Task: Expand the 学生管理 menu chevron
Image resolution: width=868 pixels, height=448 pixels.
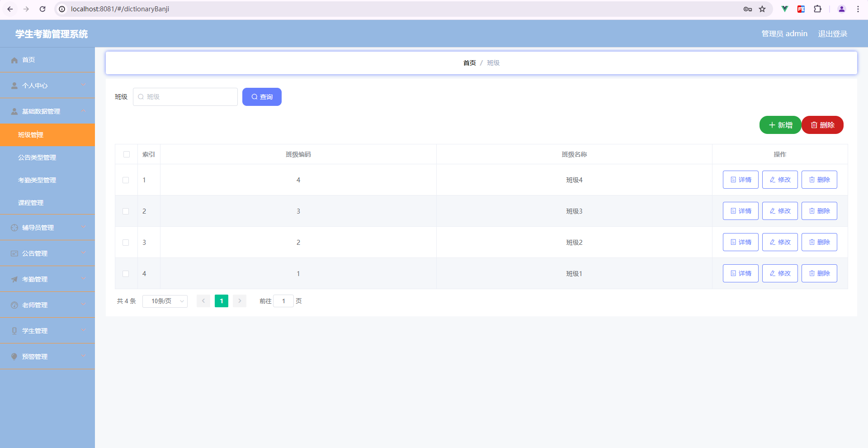Action: point(84,330)
